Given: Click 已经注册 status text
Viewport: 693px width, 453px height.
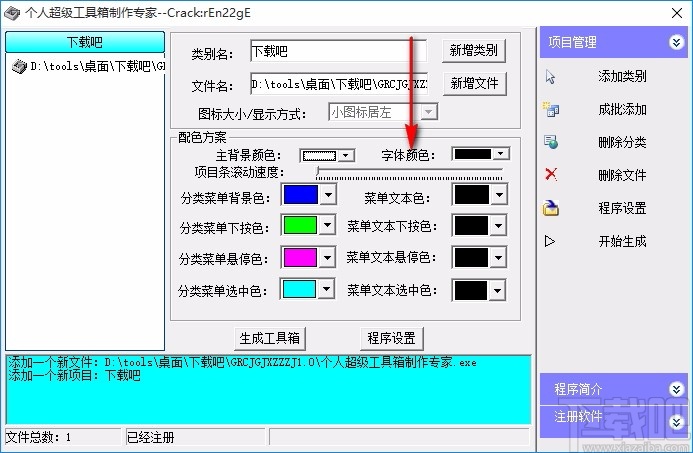Looking at the screenshot, I should click(150, 438).
